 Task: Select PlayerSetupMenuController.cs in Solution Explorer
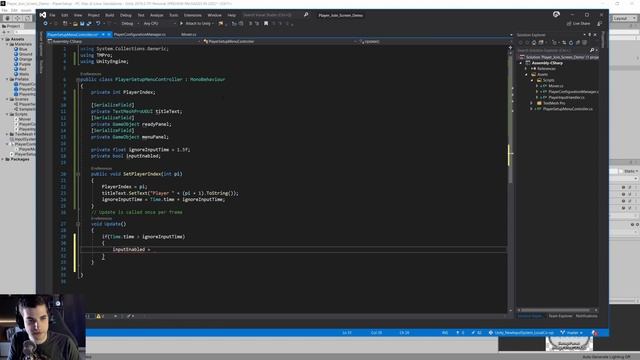pos(567,109)
